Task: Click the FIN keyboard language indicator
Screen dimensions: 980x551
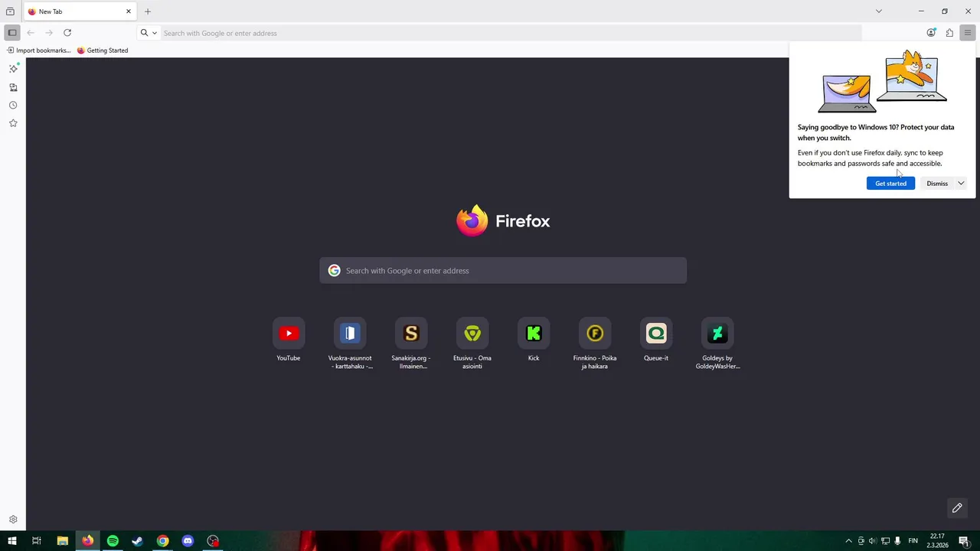Action: click(913, 541)
